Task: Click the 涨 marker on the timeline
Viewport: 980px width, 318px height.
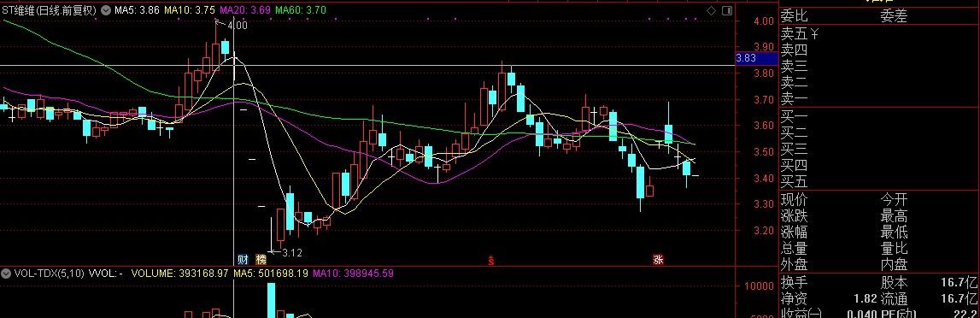Action: 658,259
